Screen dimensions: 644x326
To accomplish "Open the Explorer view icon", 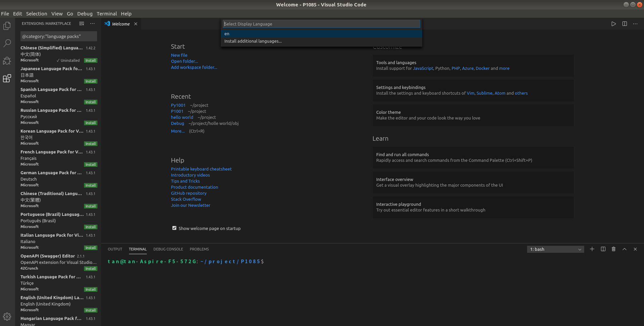I will [x=7, y=26].
